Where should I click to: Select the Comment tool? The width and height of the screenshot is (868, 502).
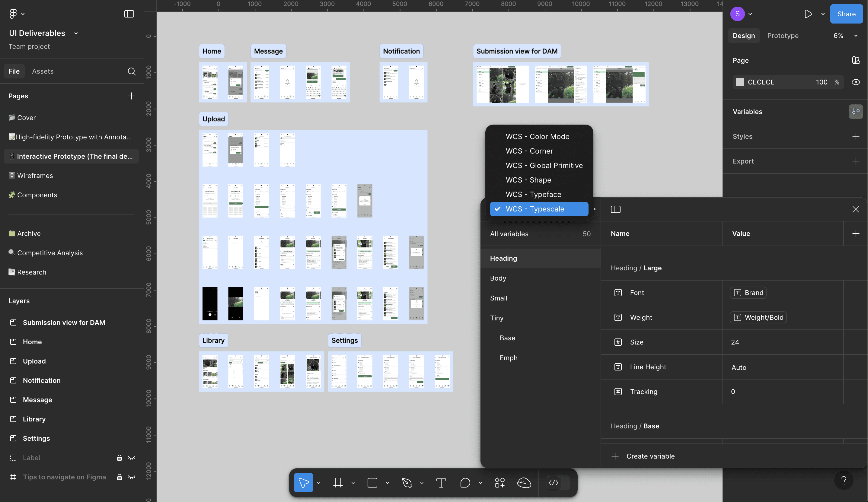pos(465,483)
